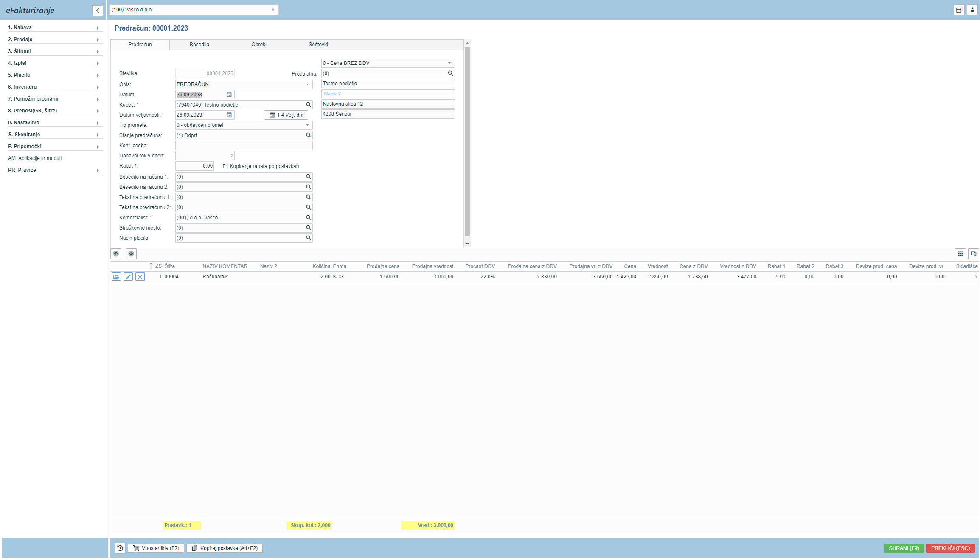Open the Računalnik row with the folder icon
This screenshot has width=980, height=558.
(x=116, y=277)
